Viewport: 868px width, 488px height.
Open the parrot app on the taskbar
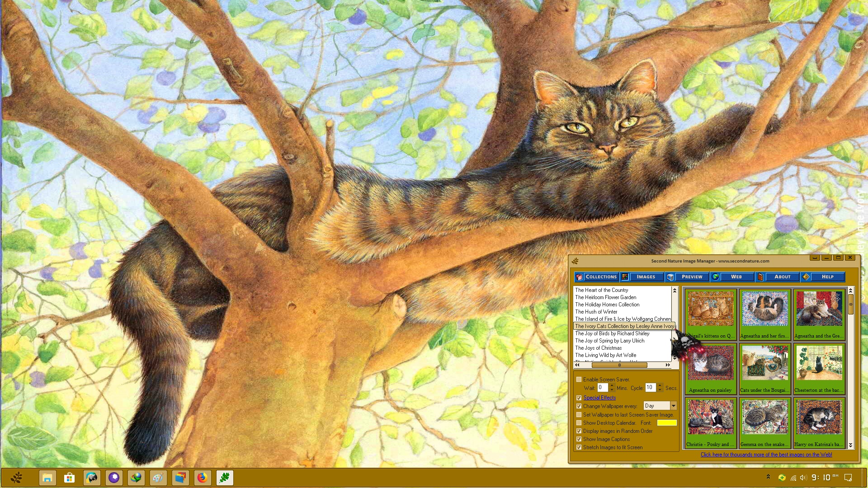[x=92, y=478]
